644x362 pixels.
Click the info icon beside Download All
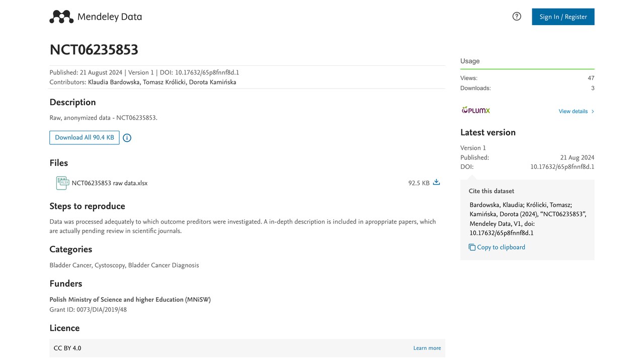127,138
